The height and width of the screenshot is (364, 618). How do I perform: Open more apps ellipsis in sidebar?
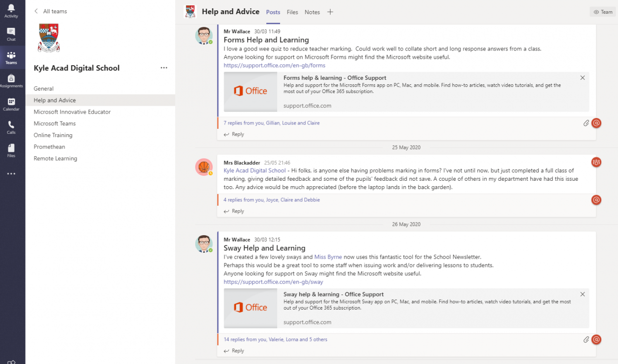pyautogui.click(x=11, y=173)
